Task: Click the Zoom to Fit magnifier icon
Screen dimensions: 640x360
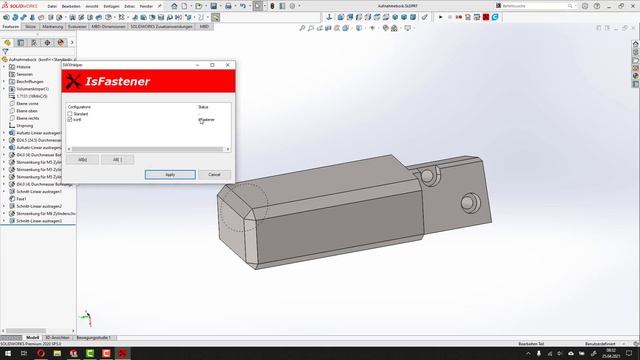Action: click(x=302, y=28)
